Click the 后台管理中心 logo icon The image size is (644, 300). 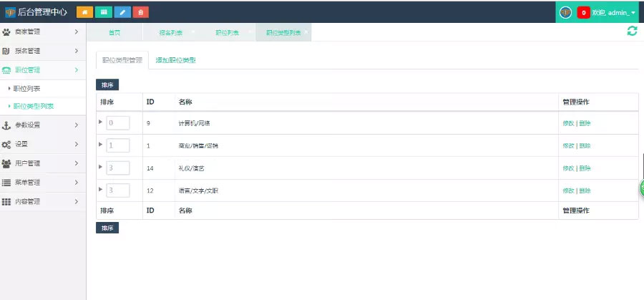click(10, 12)
